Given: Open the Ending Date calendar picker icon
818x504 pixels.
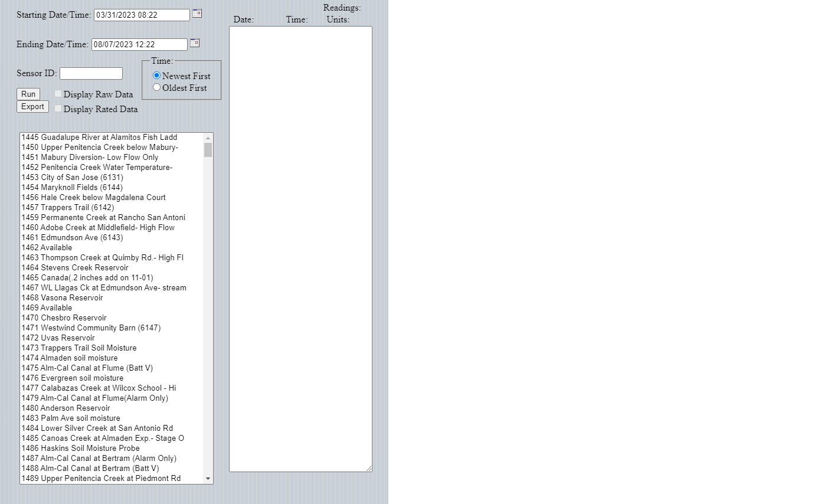Looking at the screenshot, I should tap(195, 43).
